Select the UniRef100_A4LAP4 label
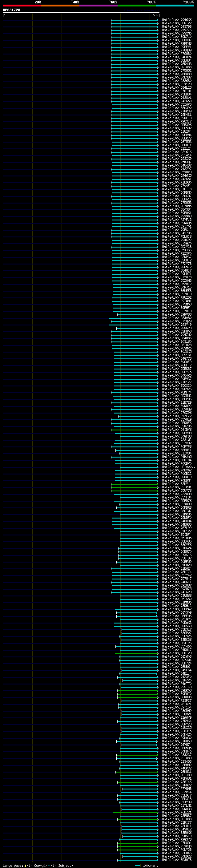The image size is (197, 868). pyautogui.click(x=177, y=57)
